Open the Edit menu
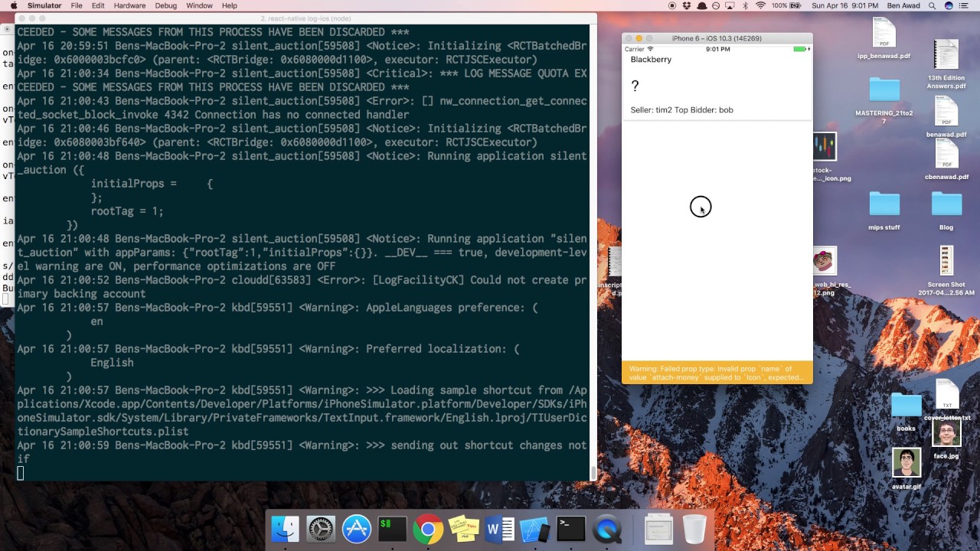This screenshot has height=551, width=980. pyautogui.click(x=98, y=5)
